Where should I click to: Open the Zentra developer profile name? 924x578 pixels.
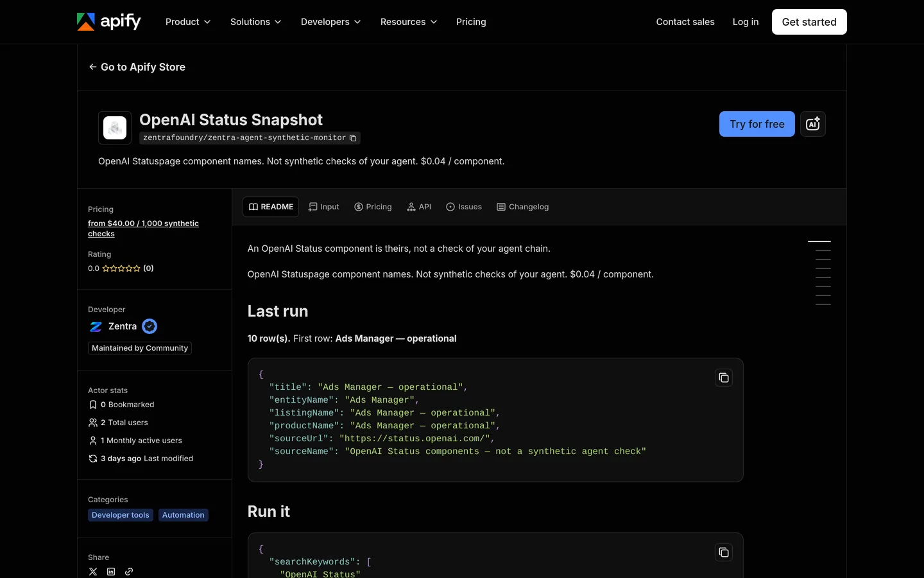(x=123, y=326)
